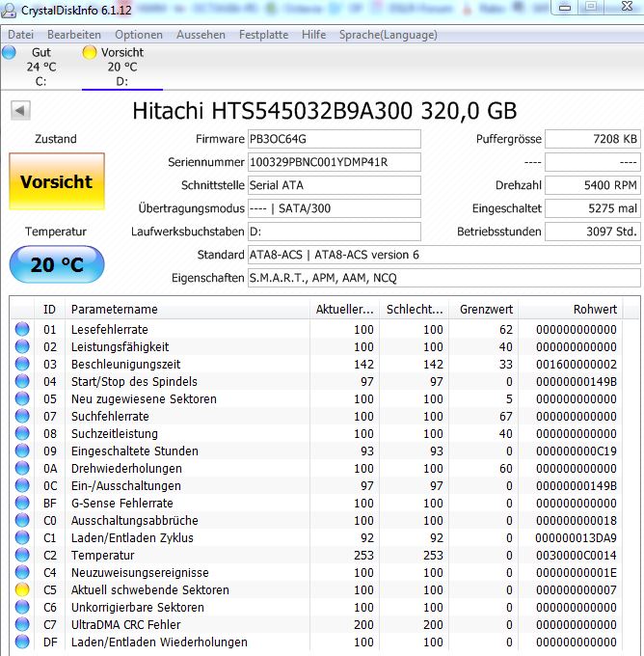Screen dimensions: 644x656
Task: Open the Aussehen menu
Action: [201, 35]
